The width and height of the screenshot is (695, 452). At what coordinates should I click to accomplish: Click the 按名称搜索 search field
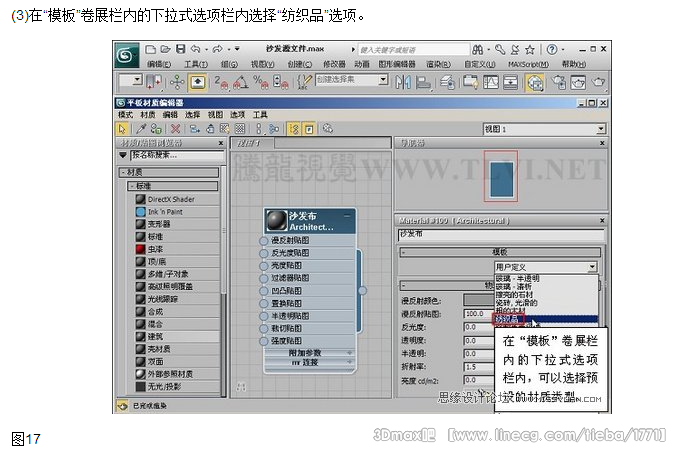[177, 156]
